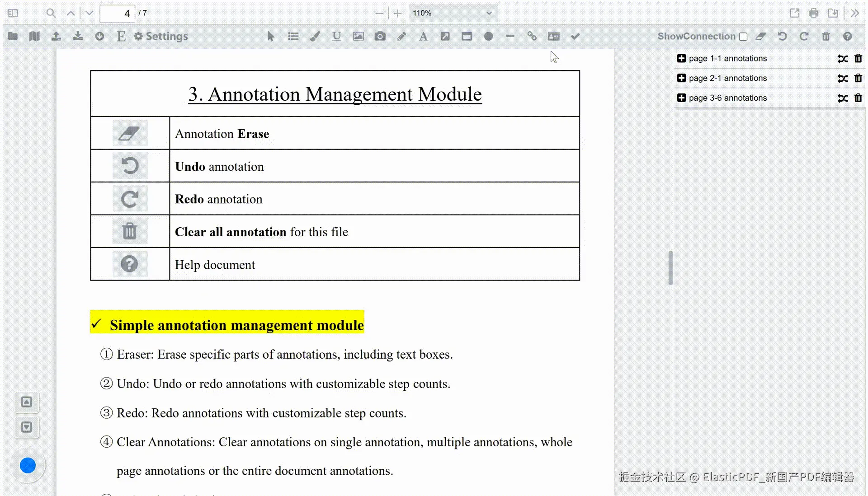Toggle visibility of page 1-1 annotations
The width and height of the screenshot is (868, 496).
[x=843, y=59]
